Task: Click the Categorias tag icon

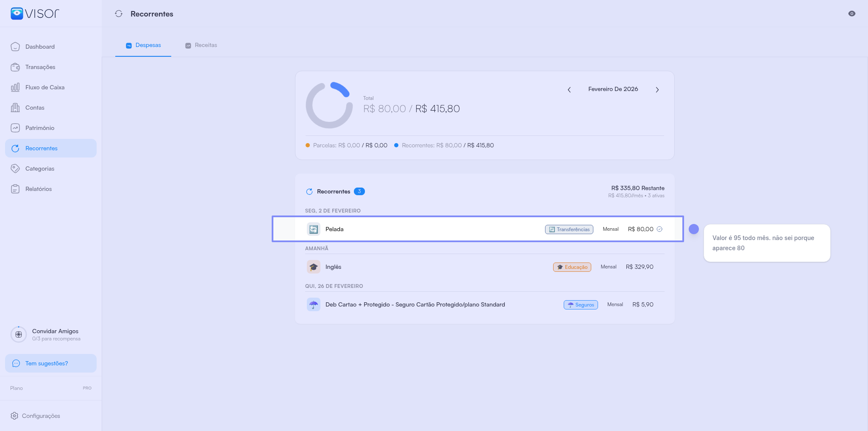Action: [15, 169]
